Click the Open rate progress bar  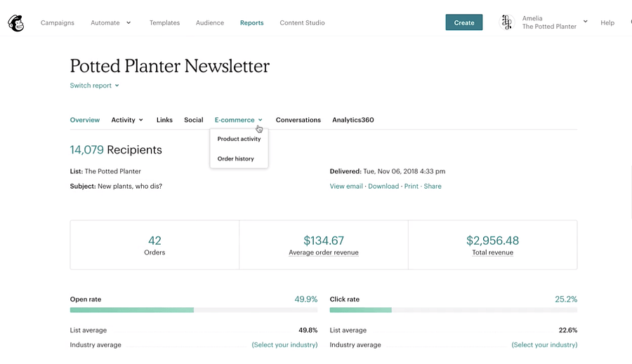click(193, 309)
